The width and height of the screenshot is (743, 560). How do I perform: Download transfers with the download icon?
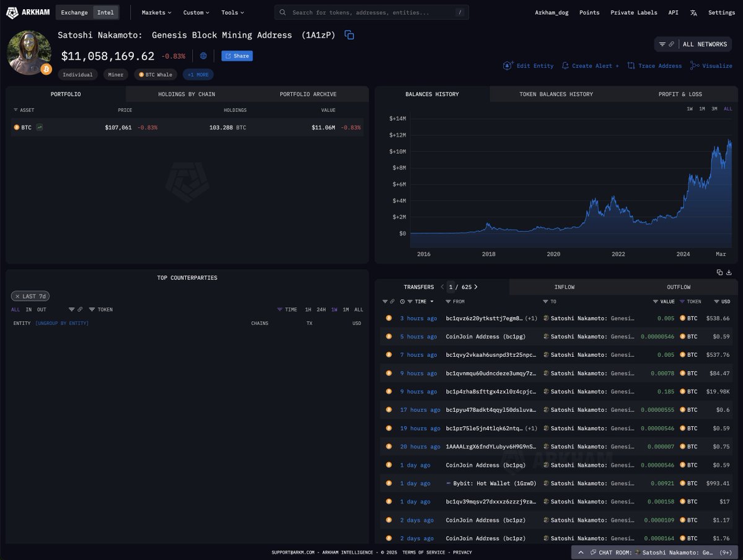point(729,273)
